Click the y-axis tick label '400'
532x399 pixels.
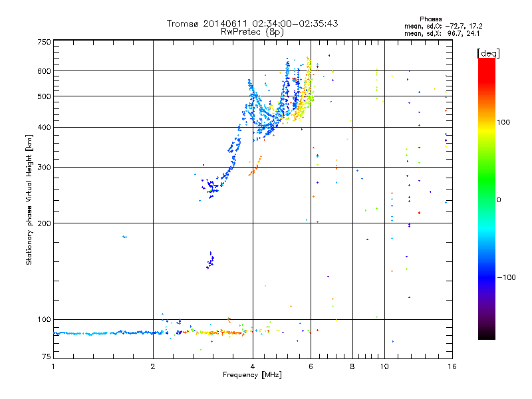pos(44,128)
